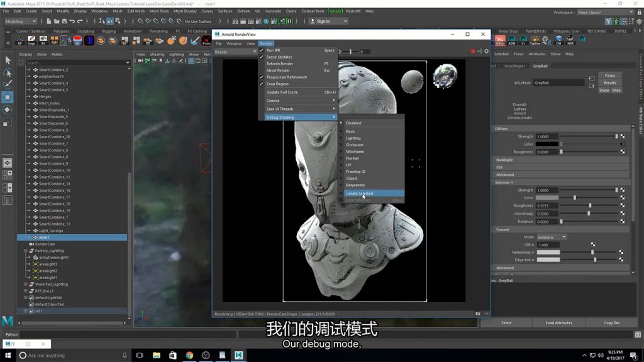Click the Topline shelf icon
This screenshot has height=362, width=644.
click(x=535, y=40)
